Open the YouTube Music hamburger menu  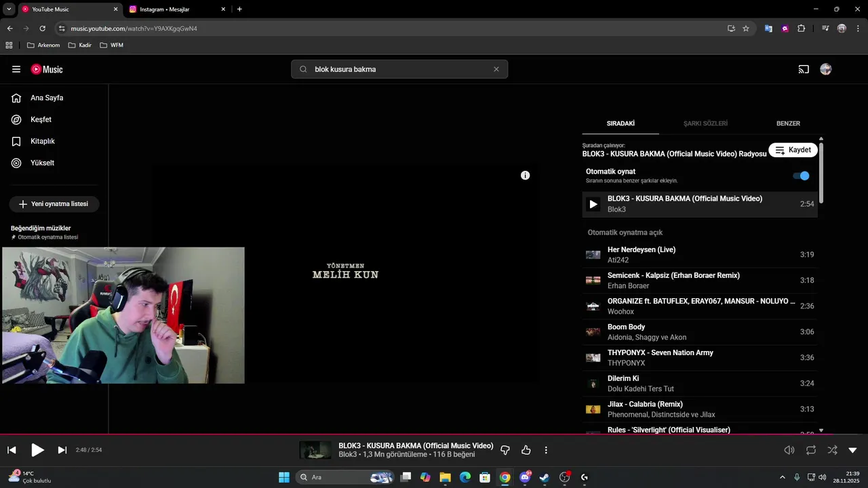click(16, 69)
